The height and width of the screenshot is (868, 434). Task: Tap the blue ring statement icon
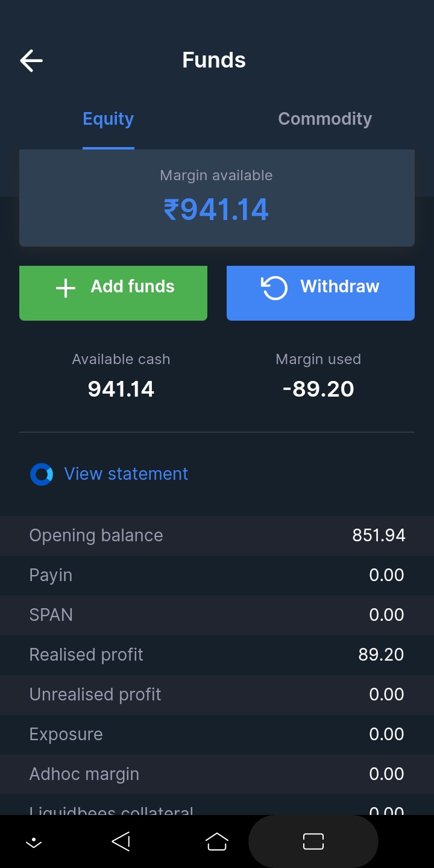[x=42, y=474]
